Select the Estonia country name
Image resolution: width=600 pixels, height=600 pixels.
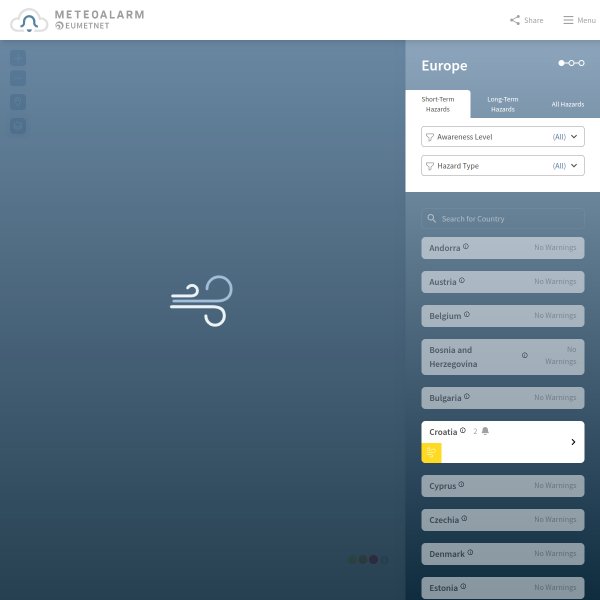tap(443, 588)
